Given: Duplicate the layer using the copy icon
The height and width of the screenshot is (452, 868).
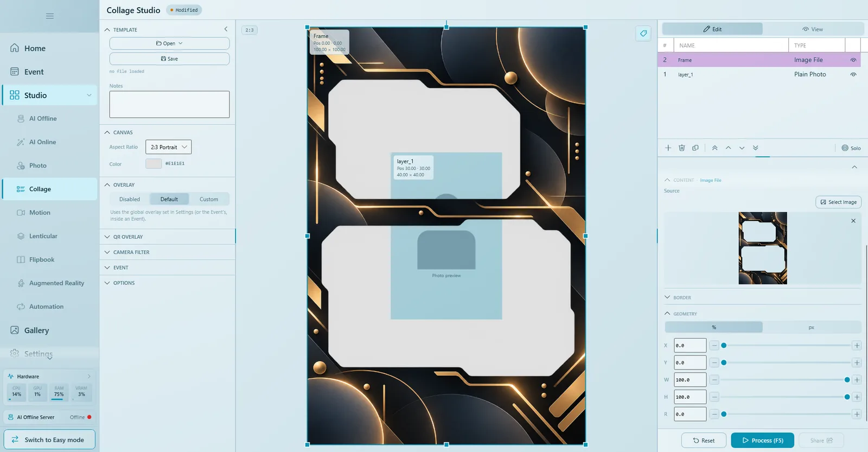Looking at the screenshot, I should pos(695,148).
